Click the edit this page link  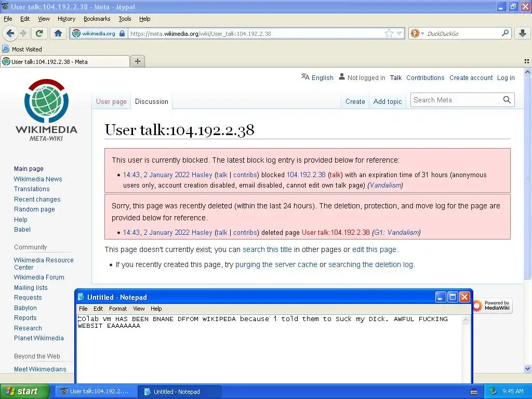[374, 249]
